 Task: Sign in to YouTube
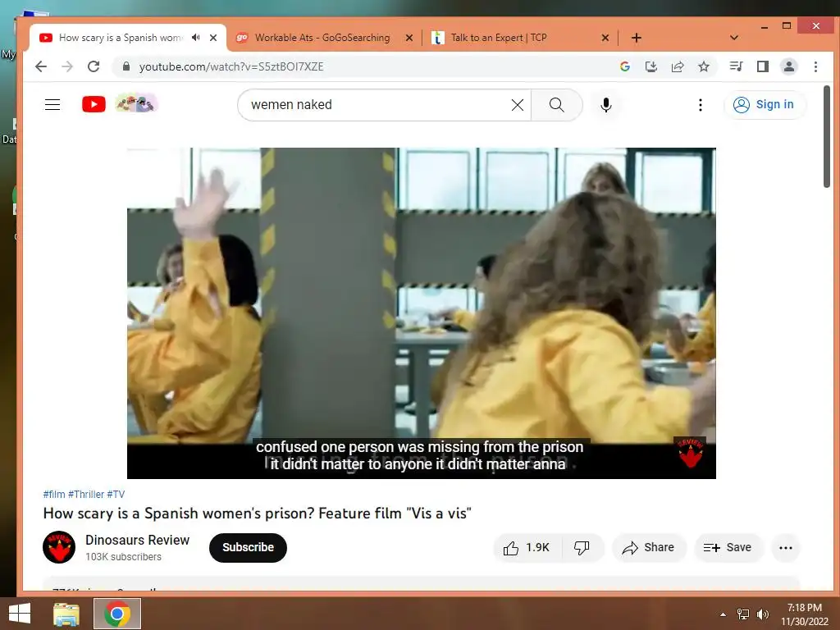[x=764, y=104]
